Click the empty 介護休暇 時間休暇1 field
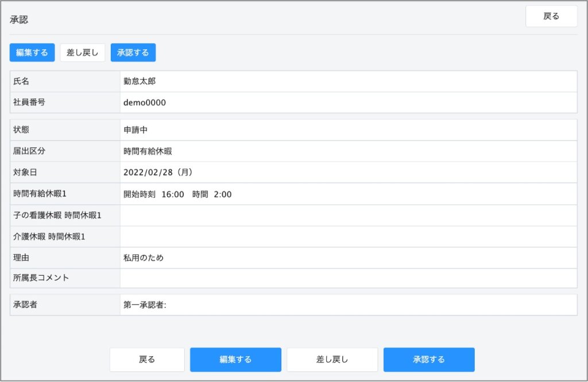This screenshot has width=588, height=382. coord(348,237)
